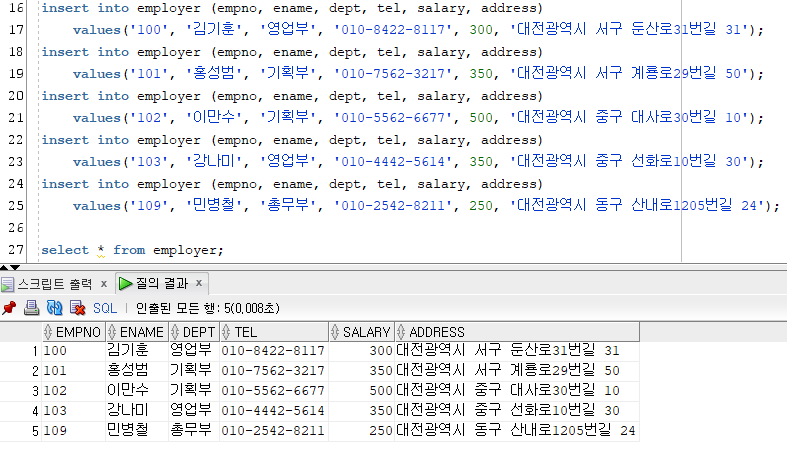The image size is (787, 453).
Task: Click the TEL cell 010-2542-8211
Action: tap(274, 431)
